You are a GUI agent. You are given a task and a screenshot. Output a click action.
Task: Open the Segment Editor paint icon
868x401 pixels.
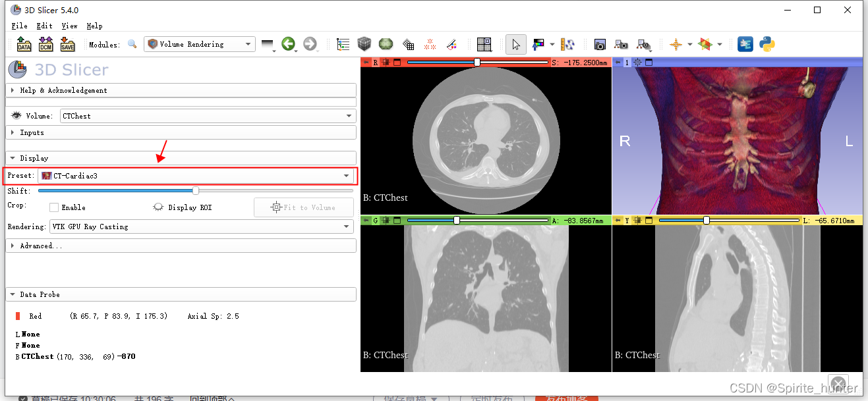pos(451,44)
